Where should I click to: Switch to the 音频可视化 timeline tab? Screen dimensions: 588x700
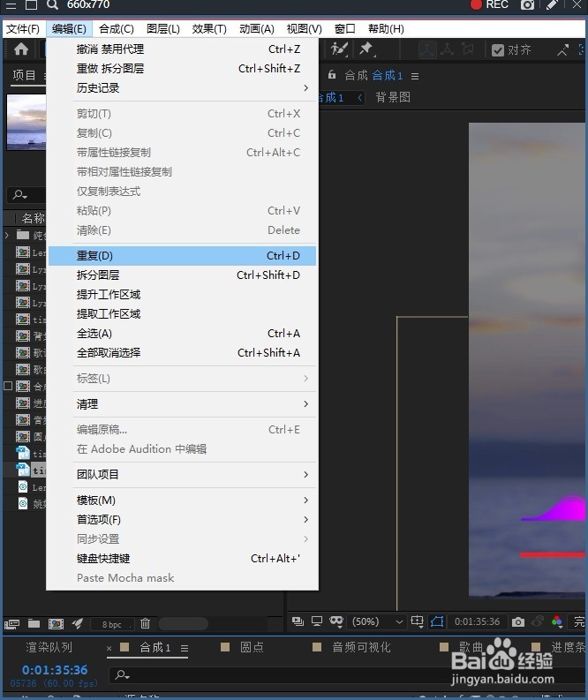361,647
